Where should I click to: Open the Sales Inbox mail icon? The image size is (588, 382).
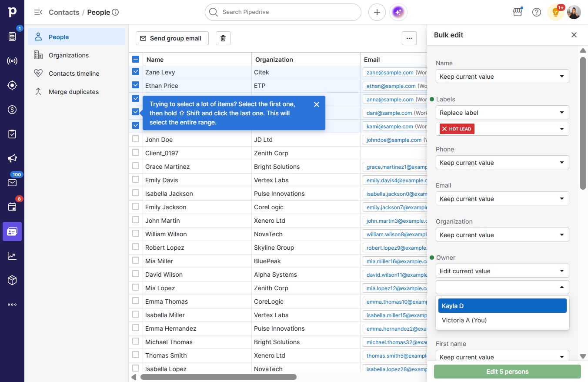[x=12, y=183]
